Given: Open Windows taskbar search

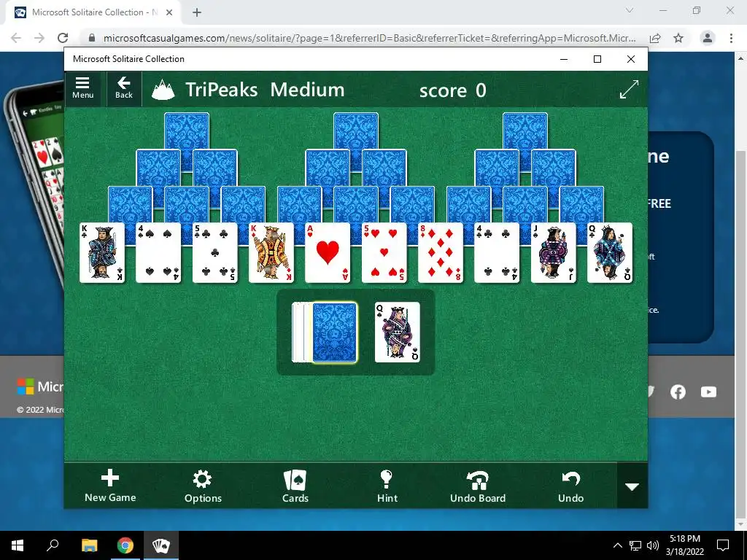Looking at the screenshot, I should pyautogui.click(x=53, y=545).
